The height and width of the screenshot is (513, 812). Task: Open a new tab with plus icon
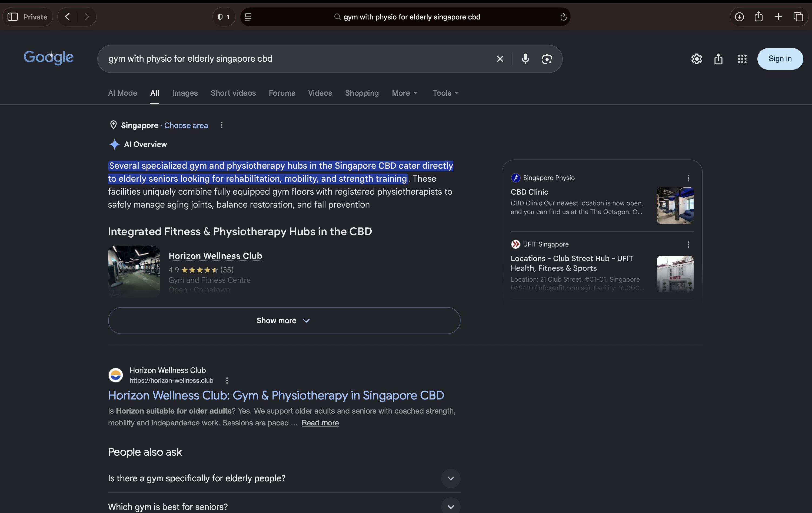[x=778, y=17]
